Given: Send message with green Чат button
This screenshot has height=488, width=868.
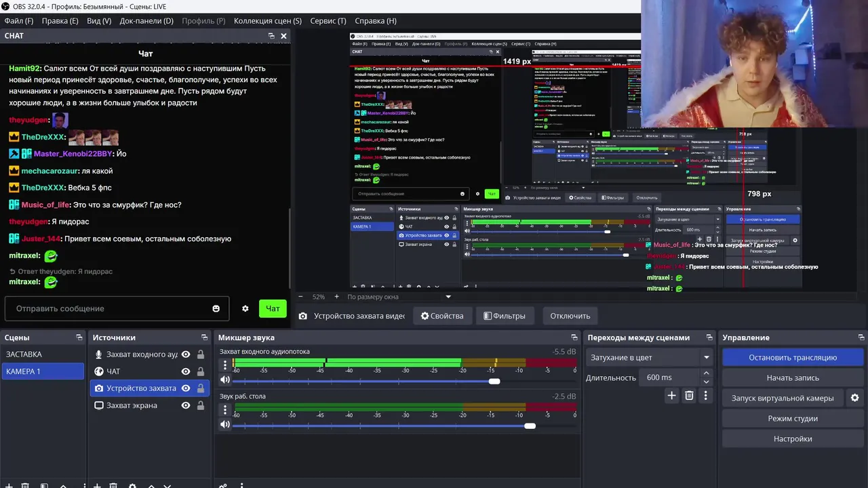Looking at the screenshot, I should (x=273, y=308).
